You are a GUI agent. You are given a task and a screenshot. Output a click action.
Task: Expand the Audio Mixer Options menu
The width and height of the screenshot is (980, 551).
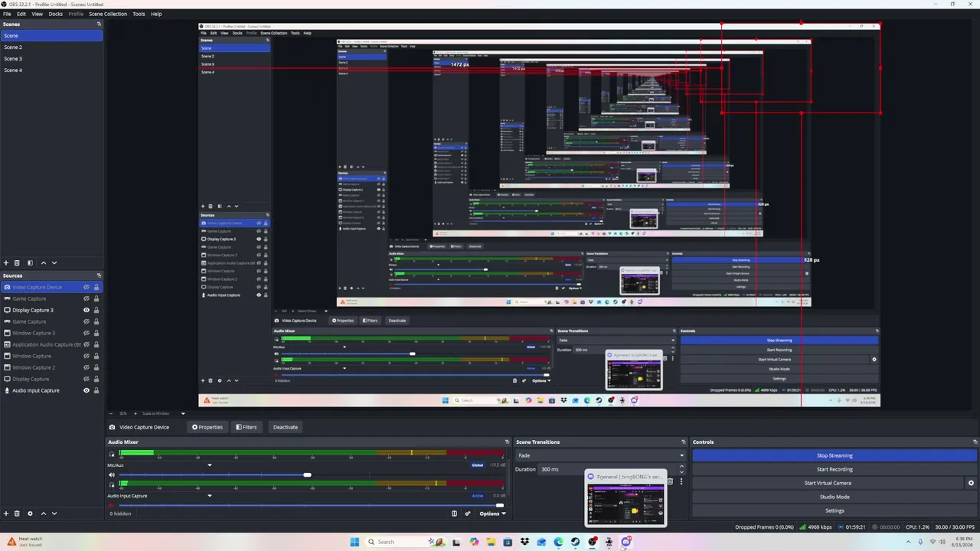pos(492,514)
